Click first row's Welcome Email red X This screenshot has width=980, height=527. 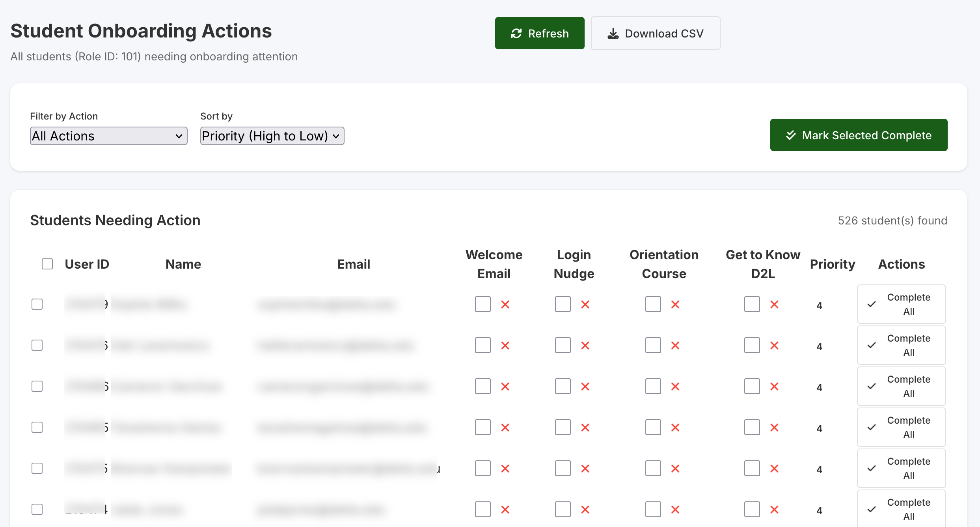pyautogui.click(x=505, y=305)
